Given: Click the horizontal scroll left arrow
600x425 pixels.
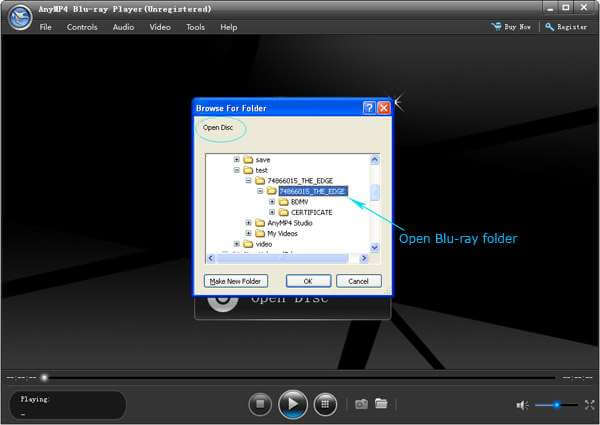Looking at the screenshot, I should (x=211, y=259).
